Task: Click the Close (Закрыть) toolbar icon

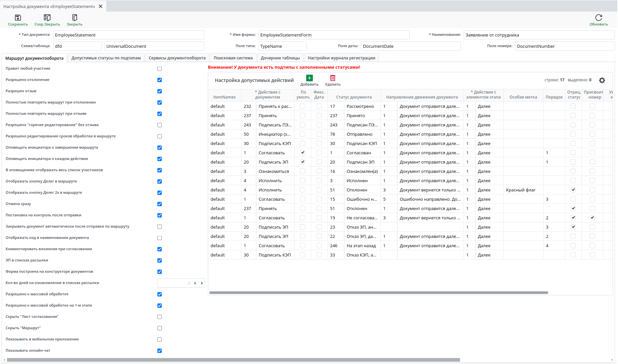Action: tap(74, 18)
